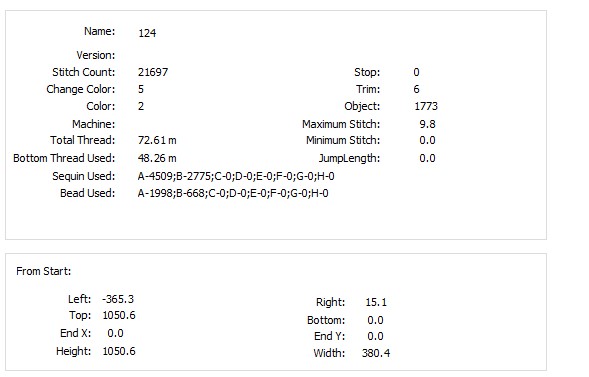This screenshot has height=377, width=589.
Task: Click the Top value 1050.6
Action: (x=119, y=315)
